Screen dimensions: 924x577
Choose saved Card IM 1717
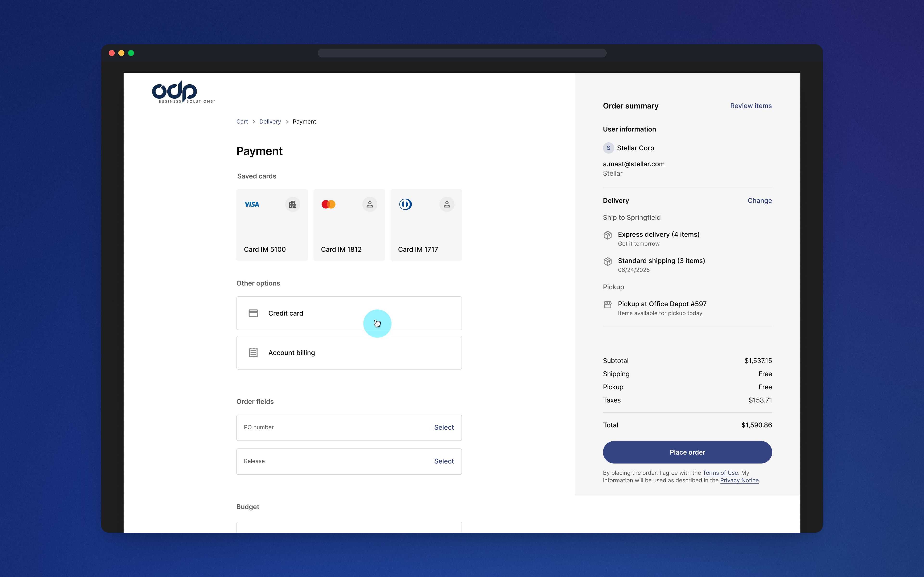pyautogui.click(x=426, y=225)
